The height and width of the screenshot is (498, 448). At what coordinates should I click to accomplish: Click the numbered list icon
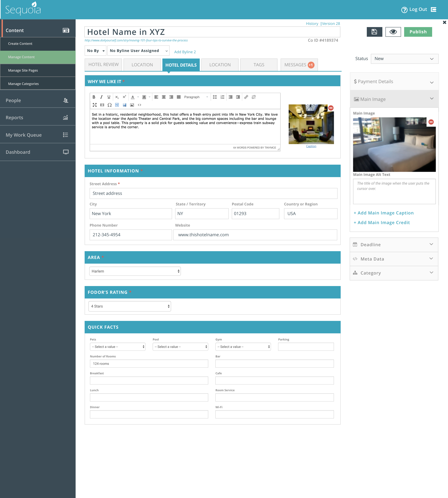(222, 97)
